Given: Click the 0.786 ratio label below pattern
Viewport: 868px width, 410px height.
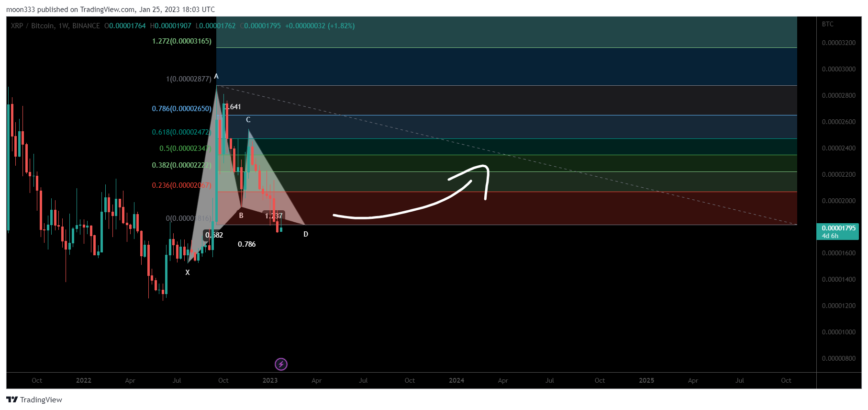Looking at the screenshot, I should click(x=247, y=244).
